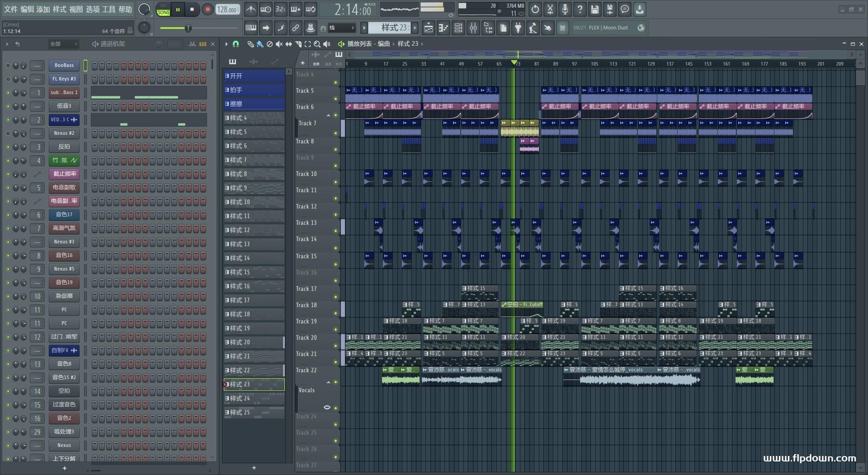The width and height of the screenshot is (868, 475).
Task: Open the 文件 menu
Action: coord(11,9)
